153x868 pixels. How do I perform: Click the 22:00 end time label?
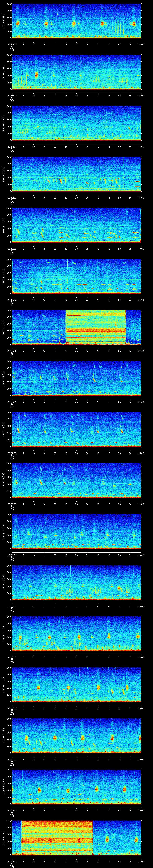click(x=141, y=402)
